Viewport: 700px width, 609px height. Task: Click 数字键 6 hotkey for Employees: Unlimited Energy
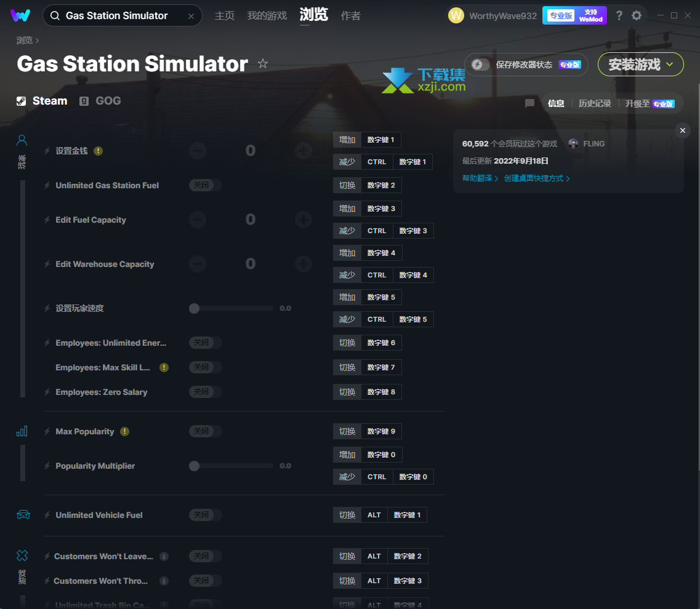point(381,343)
